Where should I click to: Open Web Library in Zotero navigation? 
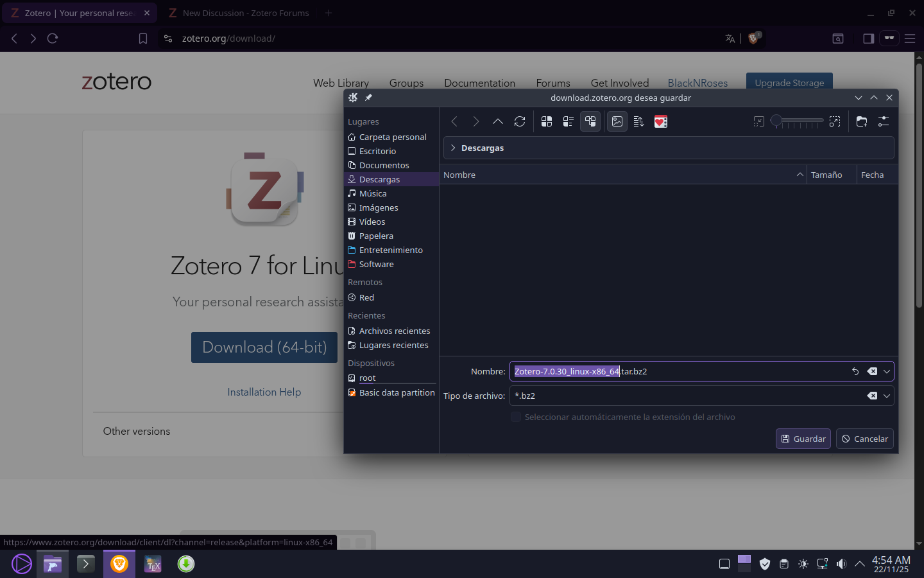click(341, 83)
